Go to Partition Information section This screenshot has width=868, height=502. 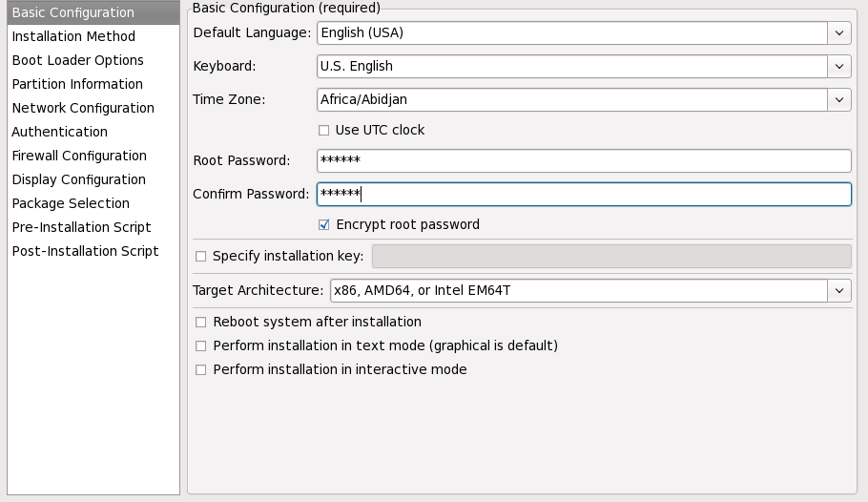(x=77, y=84)
